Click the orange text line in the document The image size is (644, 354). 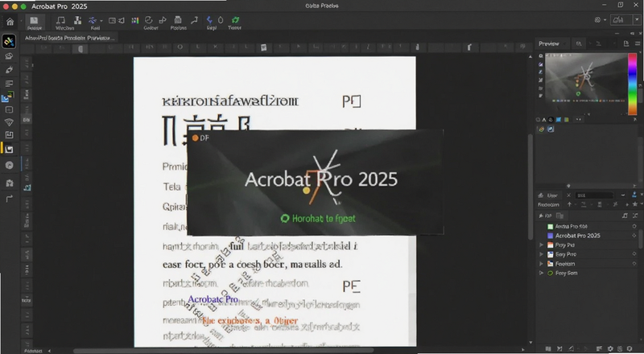250,320
